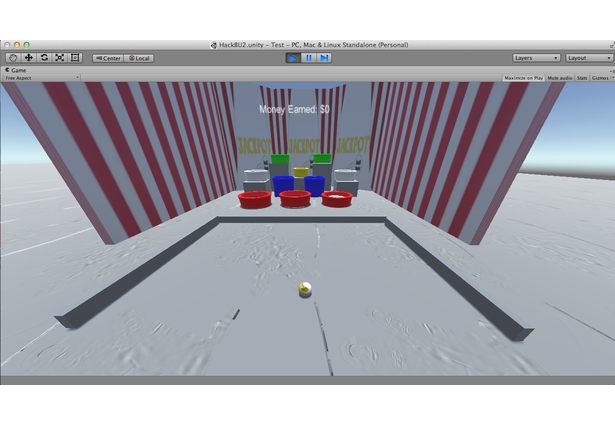Zoom the Unity window with green button
This screenshot has height=424, width=615.
point(26,45)
